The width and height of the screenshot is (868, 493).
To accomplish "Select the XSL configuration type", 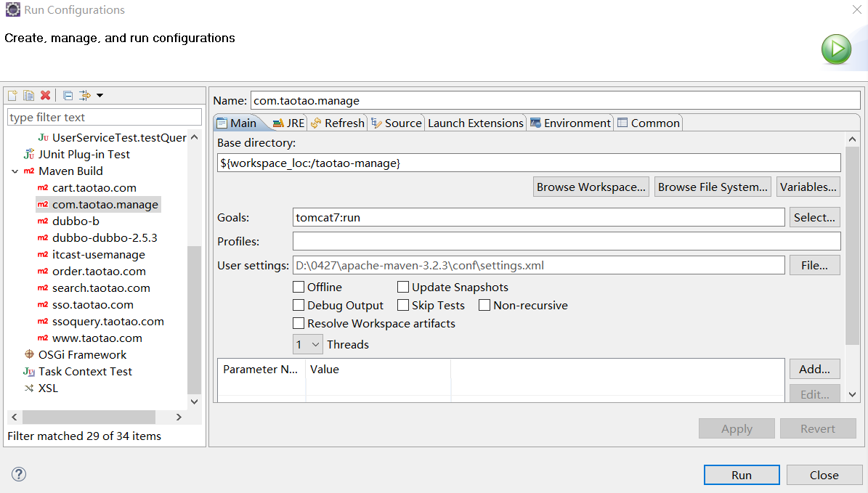I will point(48,388).
